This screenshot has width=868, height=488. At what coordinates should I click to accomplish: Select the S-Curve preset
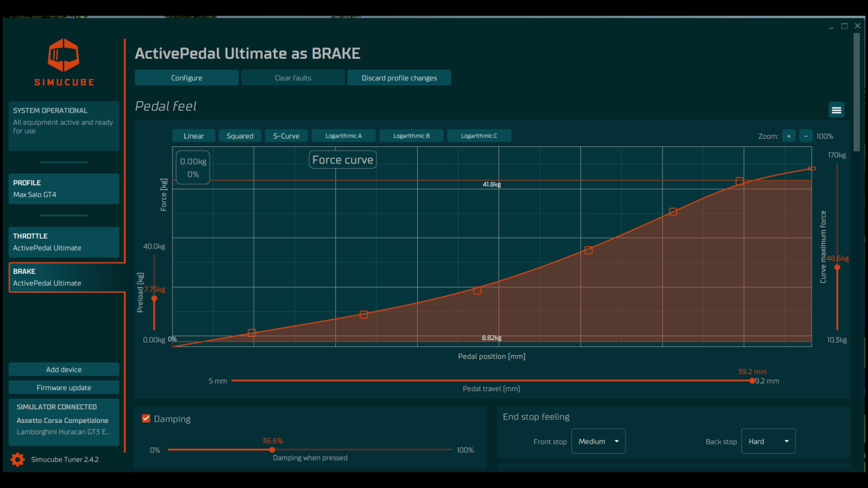286,136
